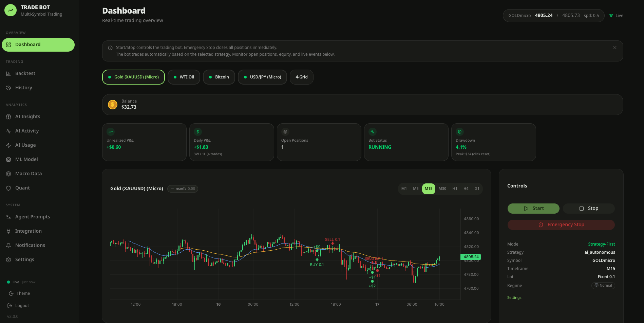Set chart timeframe to H1

455,189
